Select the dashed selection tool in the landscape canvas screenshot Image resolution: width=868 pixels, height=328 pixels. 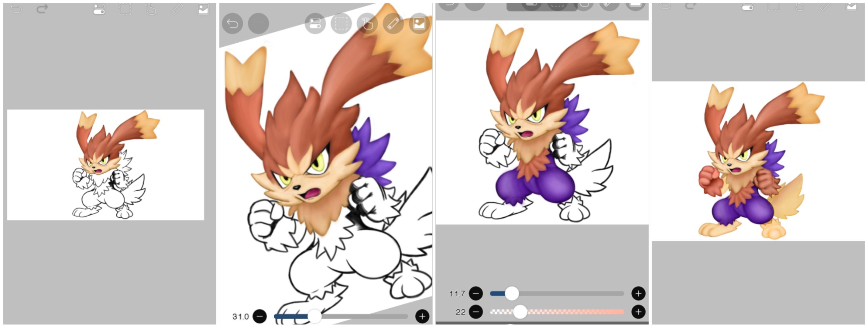point(125,9)
